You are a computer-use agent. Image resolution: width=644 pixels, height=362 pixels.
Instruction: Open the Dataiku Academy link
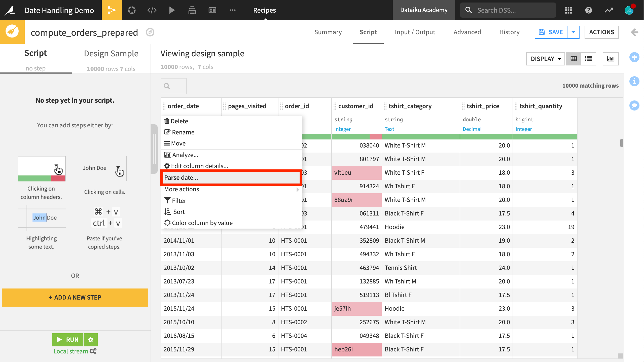(x=424, y=10)
